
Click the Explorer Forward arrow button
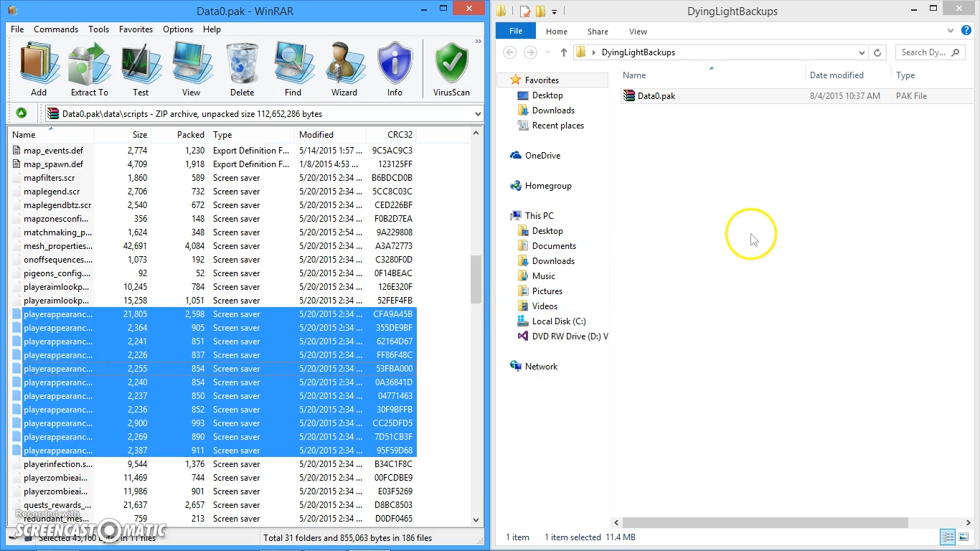530,52
